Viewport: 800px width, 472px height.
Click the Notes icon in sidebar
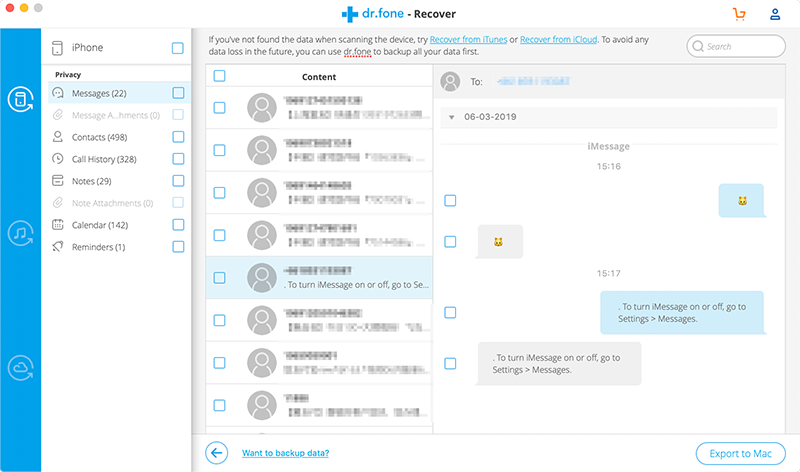pyautogui.click(x=58, y=181)
